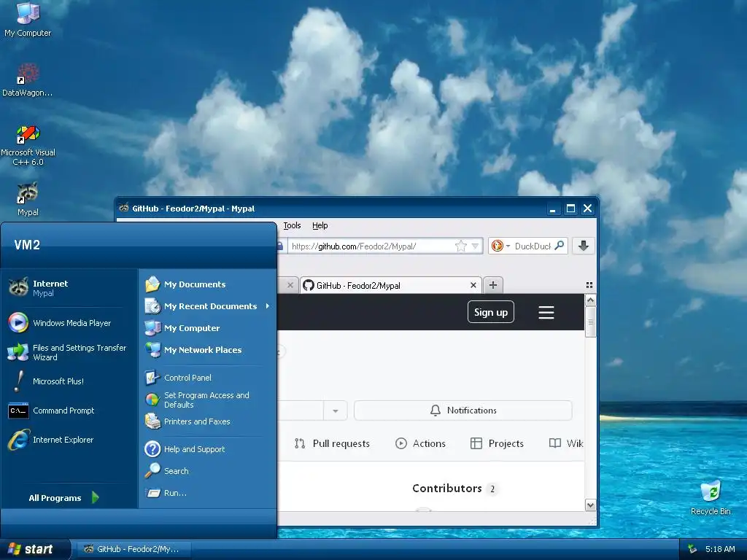This screenshot has height=560, width=747.
Task: Close the leftmost partially hidden tab
Action: tap(290, 285)
